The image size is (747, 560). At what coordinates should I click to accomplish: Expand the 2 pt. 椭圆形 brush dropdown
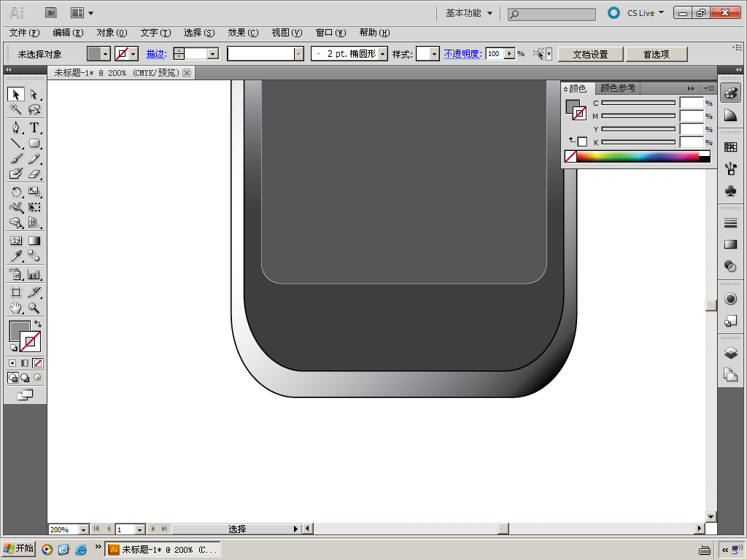coord(383,54)
